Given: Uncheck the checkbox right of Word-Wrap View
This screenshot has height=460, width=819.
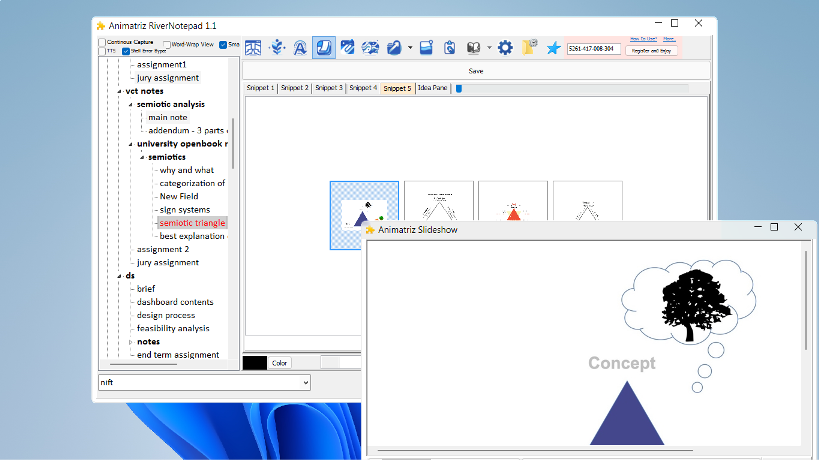Looking at the screenshot, I should point(223,45).
